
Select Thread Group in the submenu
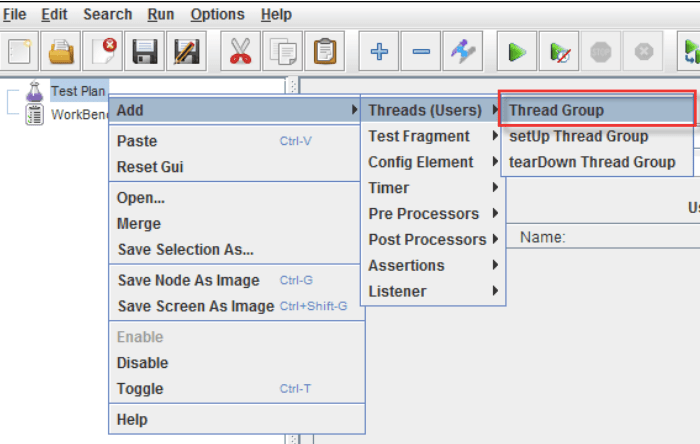[597, 110]
